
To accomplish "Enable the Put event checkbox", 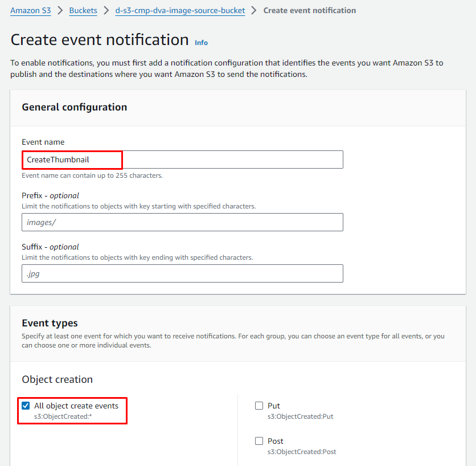I will [259, 406].
